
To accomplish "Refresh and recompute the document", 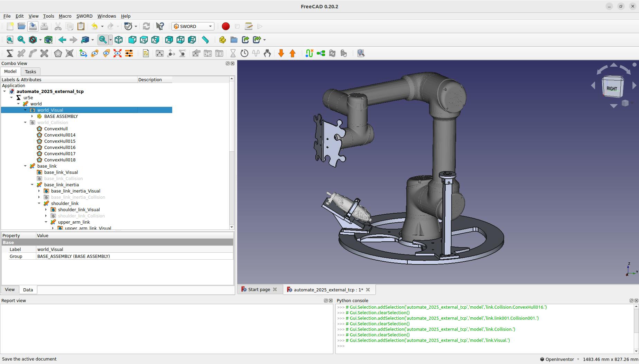I will click(146, 26).
